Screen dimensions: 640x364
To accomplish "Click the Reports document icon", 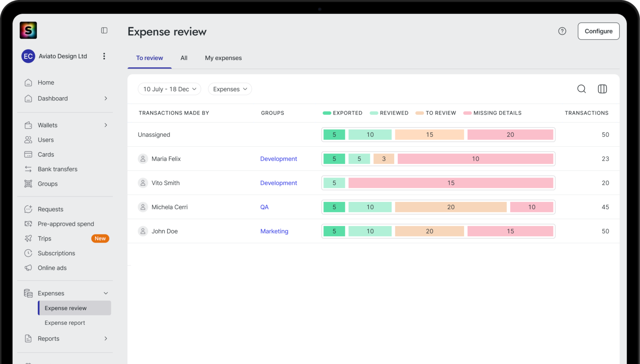I will (28, 338).
